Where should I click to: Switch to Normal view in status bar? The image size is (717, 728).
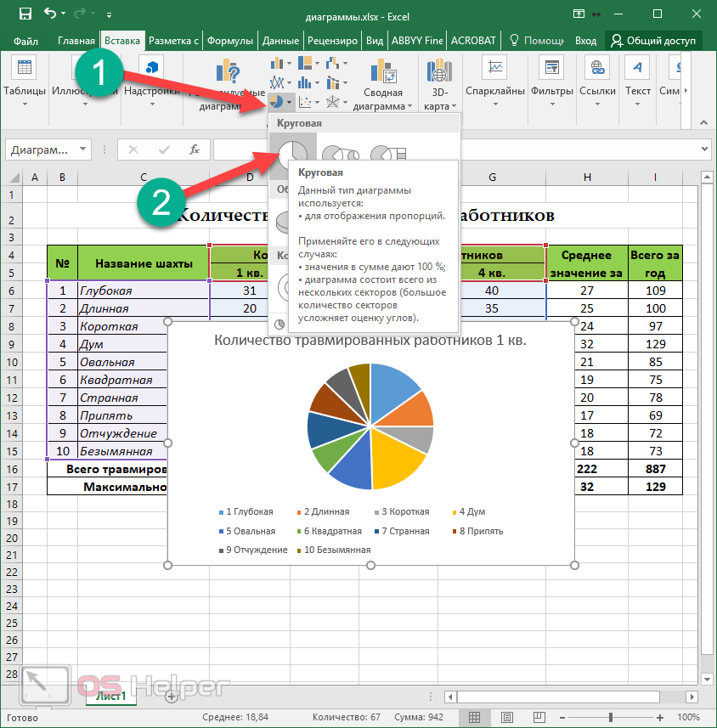coord(474,718)
